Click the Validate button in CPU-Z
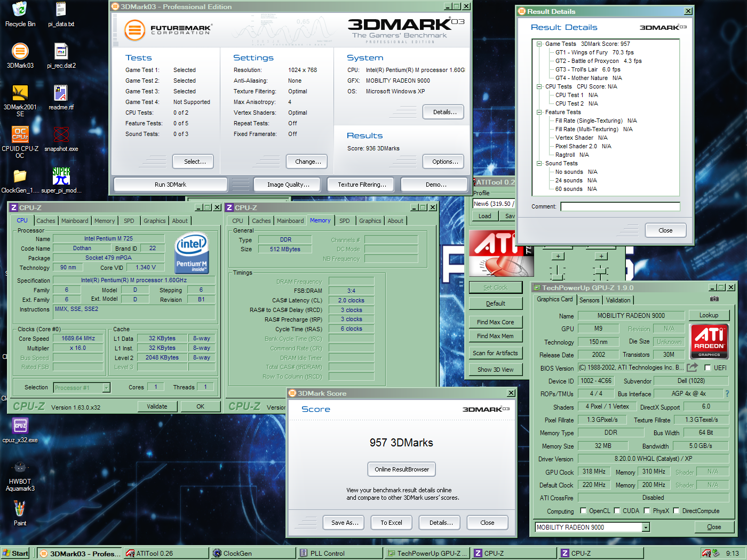The width and height of the screenshot is (747, 560). [157, 406]
